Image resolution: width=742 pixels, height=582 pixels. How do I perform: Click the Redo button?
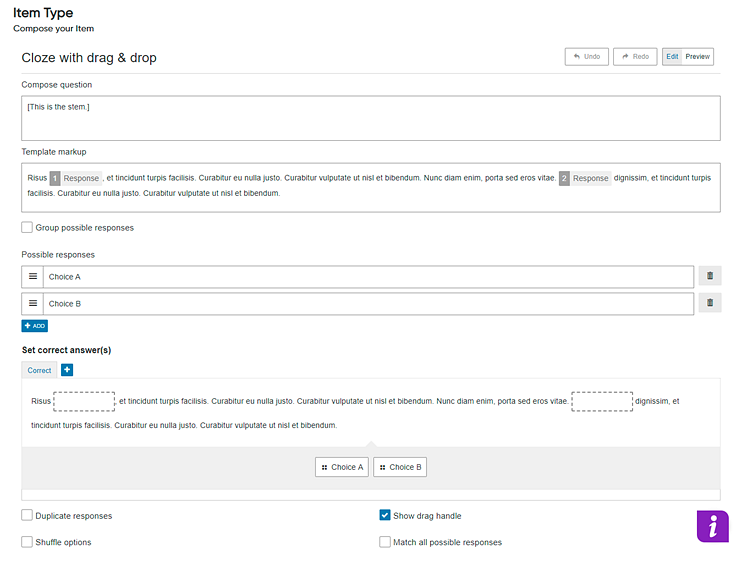635,57
